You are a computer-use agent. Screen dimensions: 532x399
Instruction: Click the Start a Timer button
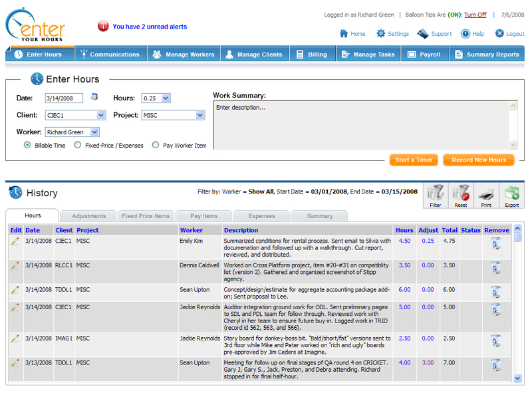pyautogui.click(x=414, y=160)
